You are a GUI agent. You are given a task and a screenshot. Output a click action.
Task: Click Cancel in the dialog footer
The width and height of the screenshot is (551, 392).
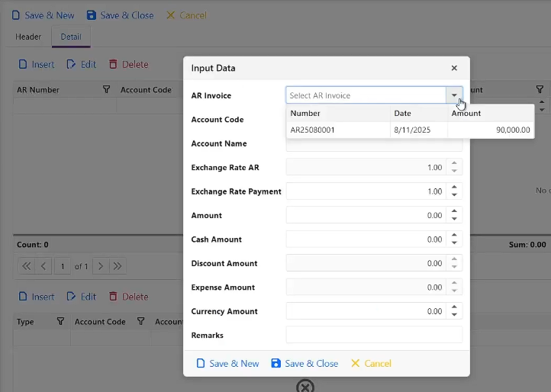click(371, 364)
